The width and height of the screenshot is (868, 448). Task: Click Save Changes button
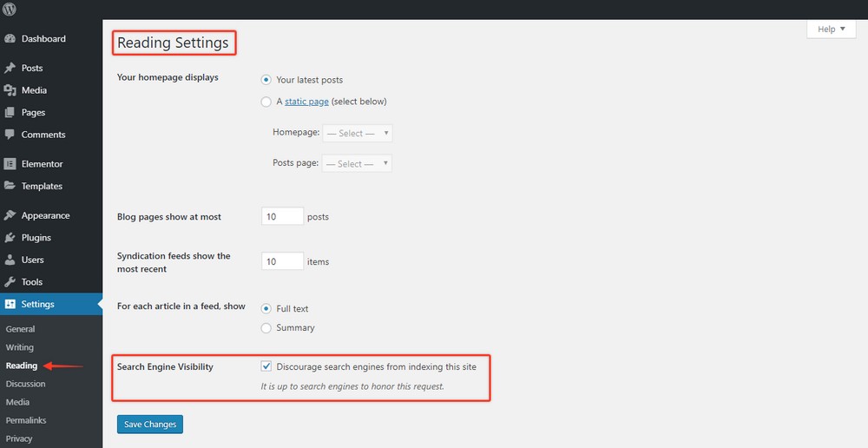[150, 425]
